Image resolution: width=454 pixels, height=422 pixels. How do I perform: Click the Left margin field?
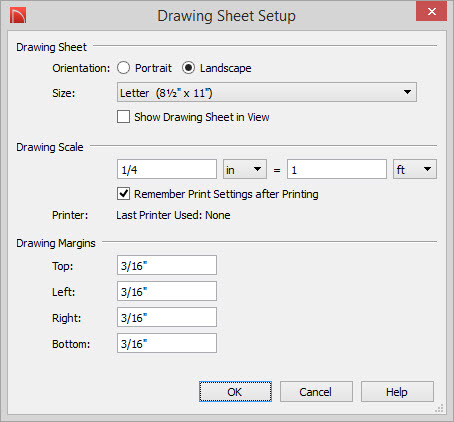point(167,291)
